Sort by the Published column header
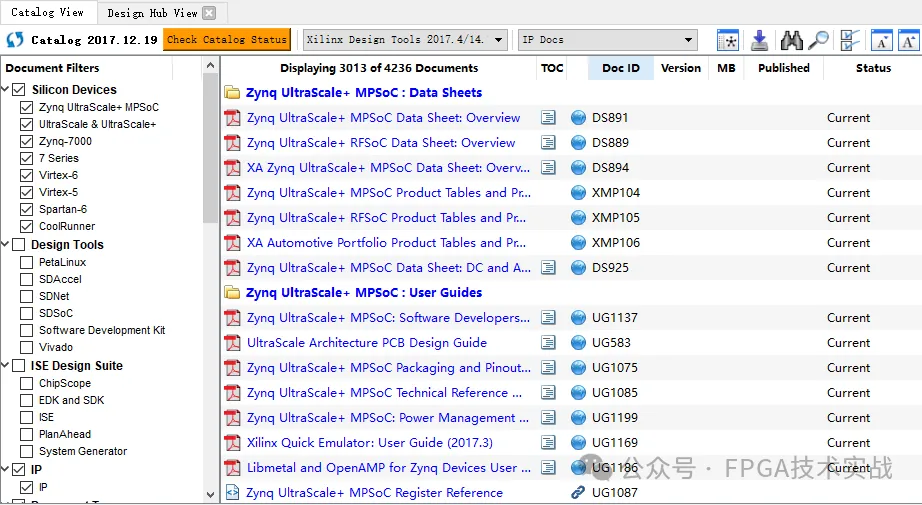 coord(784,68)
